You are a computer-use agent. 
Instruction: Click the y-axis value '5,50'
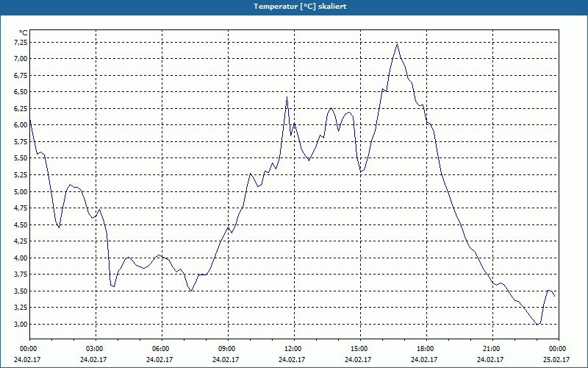pos(21,158)
